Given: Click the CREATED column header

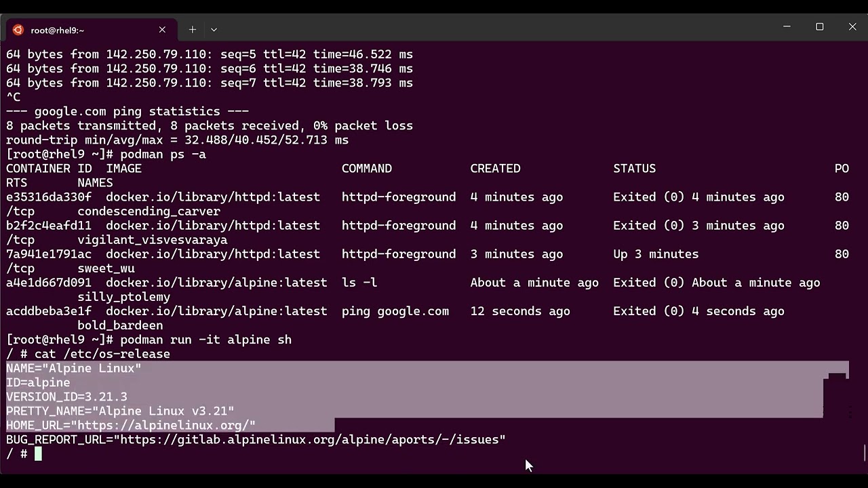Looking at the screenshot, I should tap(496, 169).
